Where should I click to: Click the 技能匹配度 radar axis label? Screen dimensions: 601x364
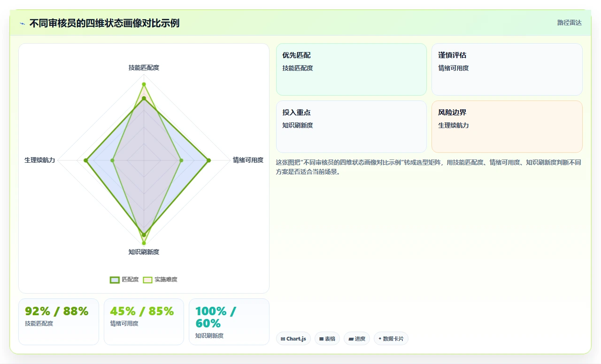[x=144, y=68]
